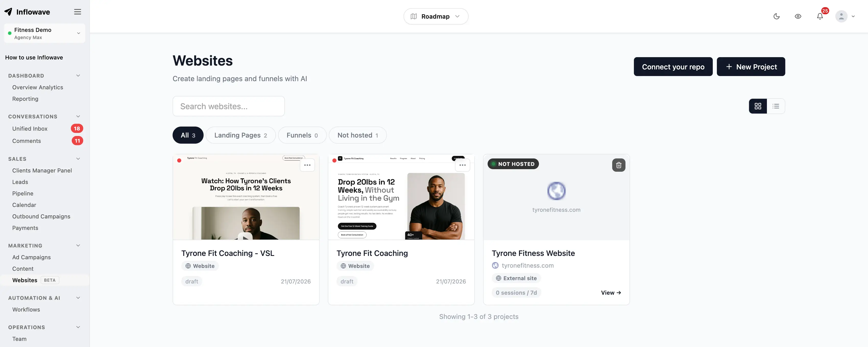Switch to list view layout
Viewport: 868px width, 347px height.
coord(776,106)
